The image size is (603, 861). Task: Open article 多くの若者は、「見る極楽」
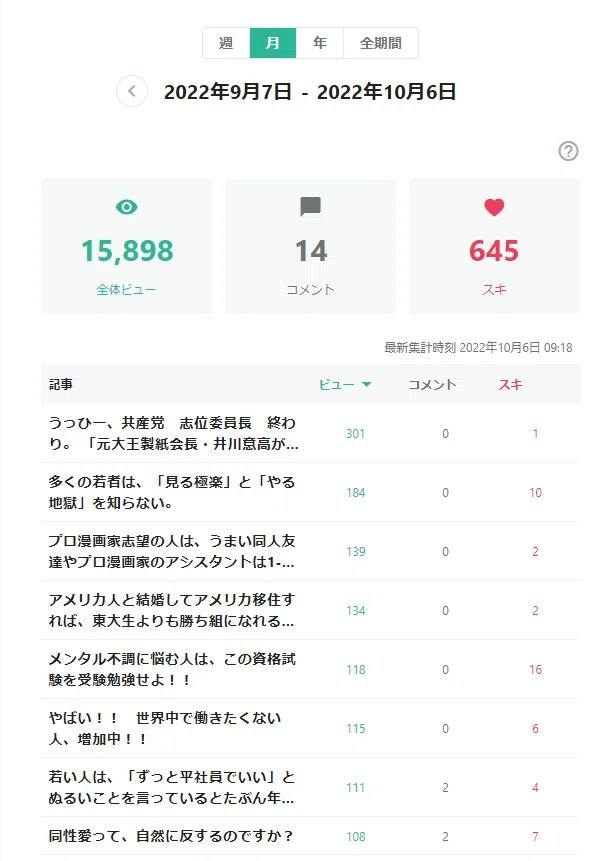(172, 493)
